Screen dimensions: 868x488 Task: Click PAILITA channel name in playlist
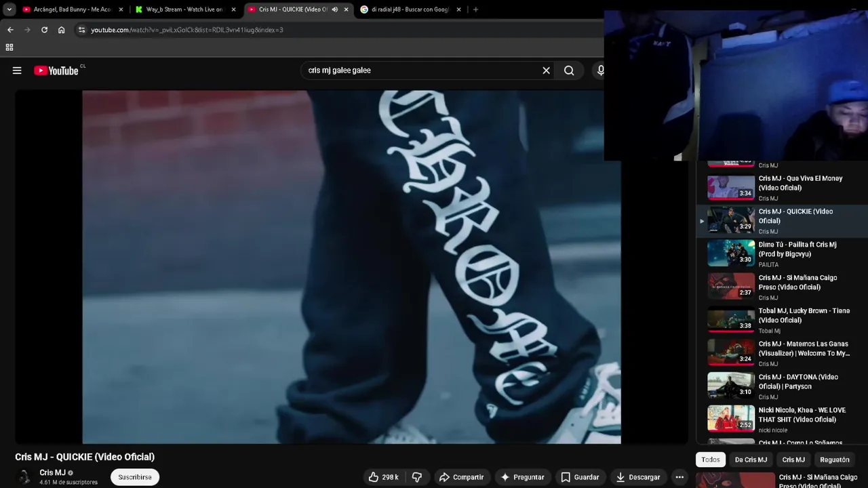[x=768, y=265]
